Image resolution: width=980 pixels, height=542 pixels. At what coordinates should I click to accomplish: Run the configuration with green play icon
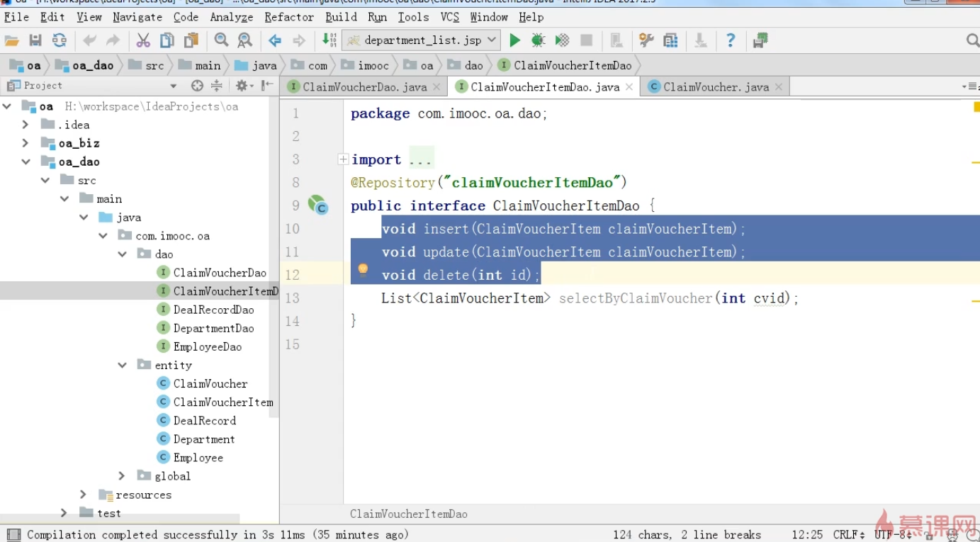pyautogui.click(x=515, y=40)
